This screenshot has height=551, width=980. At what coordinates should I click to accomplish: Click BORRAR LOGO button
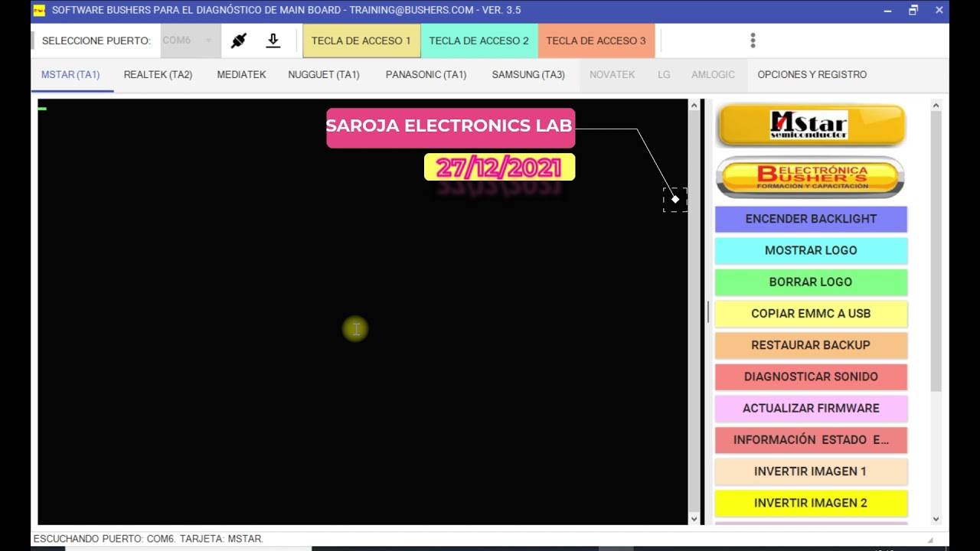(811, 282)
